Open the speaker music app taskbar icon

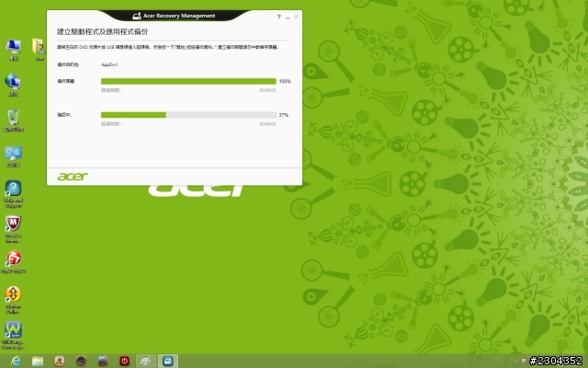81,362
